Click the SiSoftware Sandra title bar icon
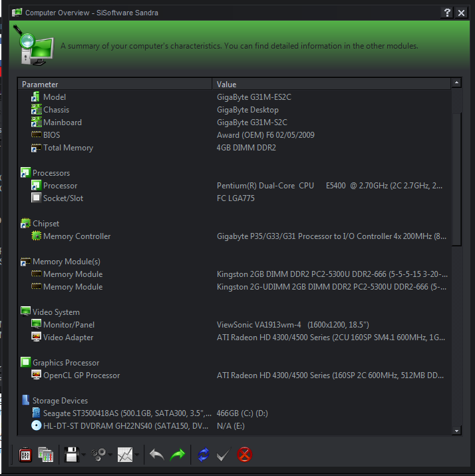The width and height of the screenshot is (475, 476). pos(17,13)
